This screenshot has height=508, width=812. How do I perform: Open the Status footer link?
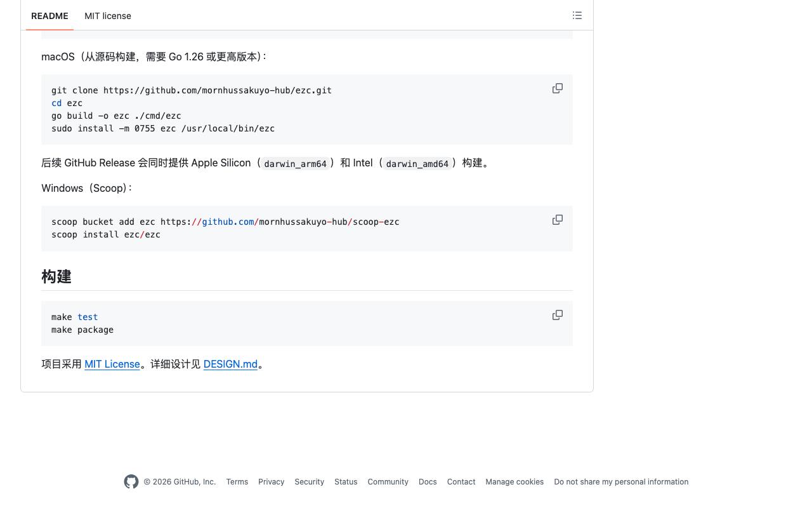(346, 482)
